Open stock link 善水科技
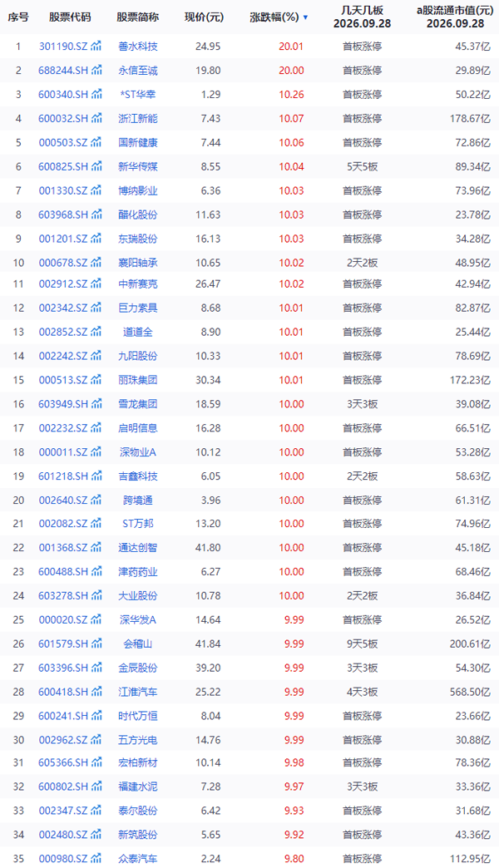 pos(138,46)
